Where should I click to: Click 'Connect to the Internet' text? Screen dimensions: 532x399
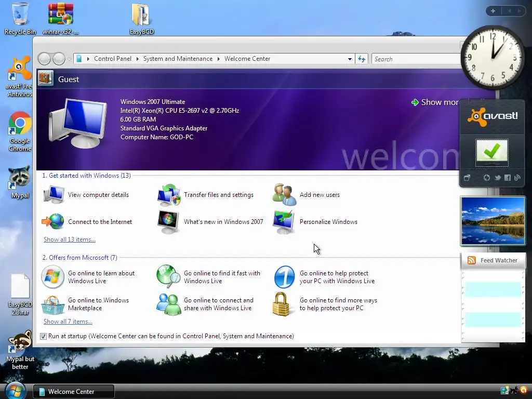(x=100, y=222)
